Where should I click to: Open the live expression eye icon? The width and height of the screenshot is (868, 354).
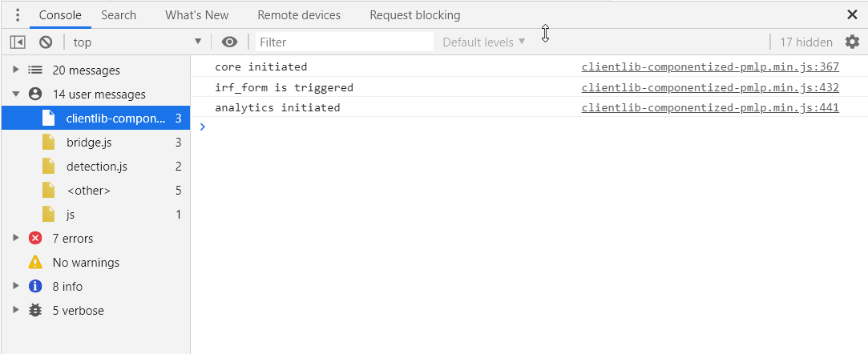point(229,42)
